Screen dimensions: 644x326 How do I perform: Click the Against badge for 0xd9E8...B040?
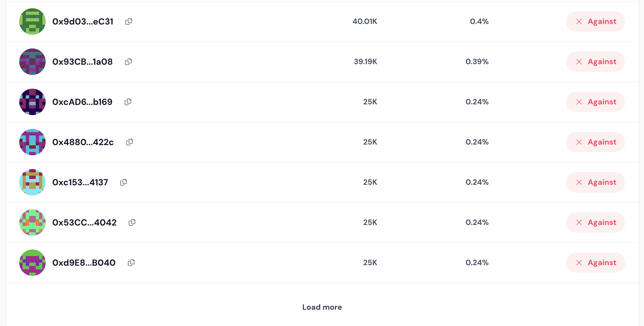(x=595, y=263)
